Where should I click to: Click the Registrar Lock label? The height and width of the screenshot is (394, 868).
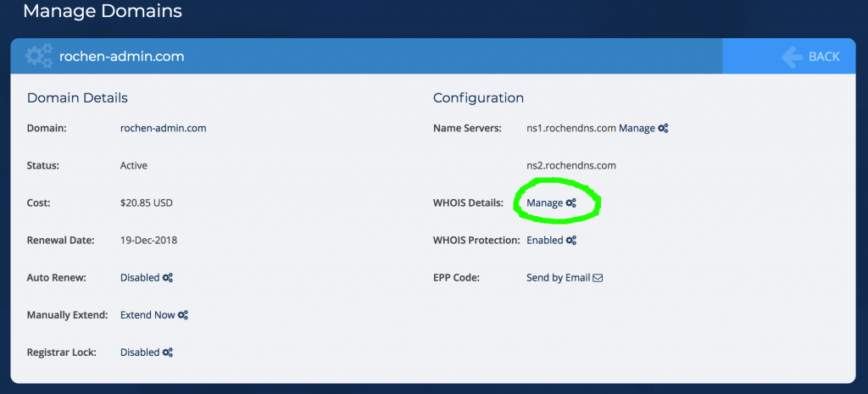pyautogui.click(x=62, y=352)
